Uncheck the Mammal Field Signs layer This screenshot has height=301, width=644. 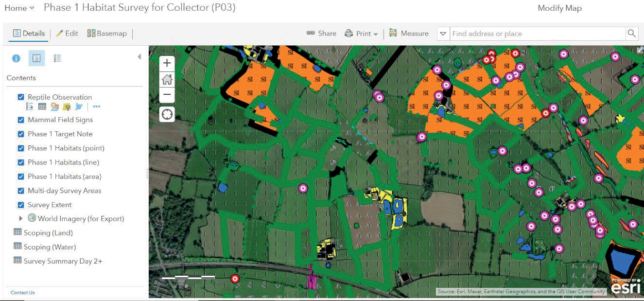pyautogui.click(x=21, y=120)
